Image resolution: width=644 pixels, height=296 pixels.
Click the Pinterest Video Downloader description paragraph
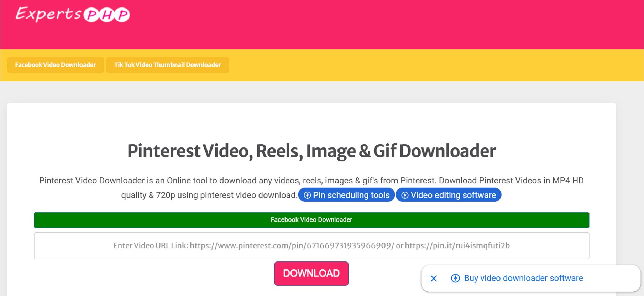(311, 181)
